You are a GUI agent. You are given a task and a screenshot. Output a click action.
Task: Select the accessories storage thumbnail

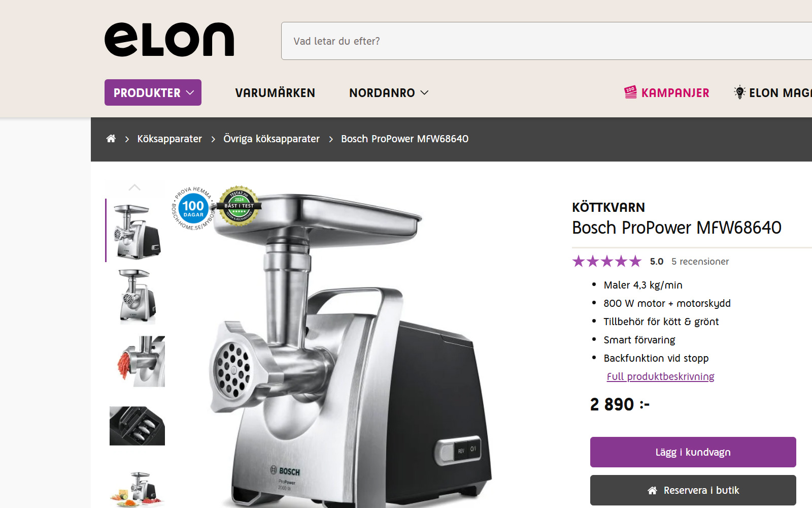[137, 426]
